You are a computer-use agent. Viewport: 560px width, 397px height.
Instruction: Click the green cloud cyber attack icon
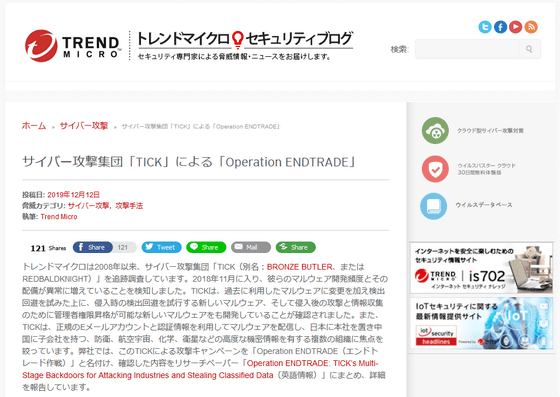(x=435, y=131)
